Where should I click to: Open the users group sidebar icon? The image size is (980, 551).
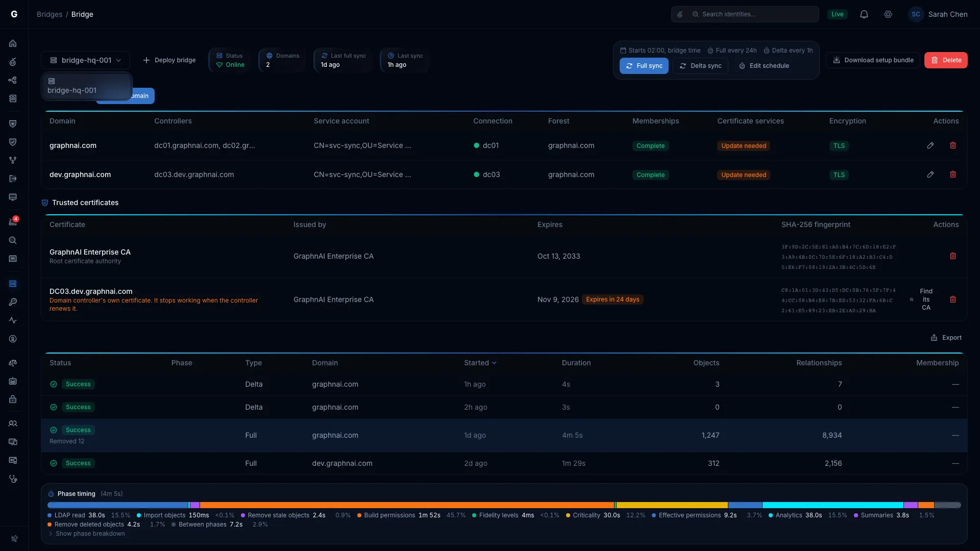tap(13, 423)
